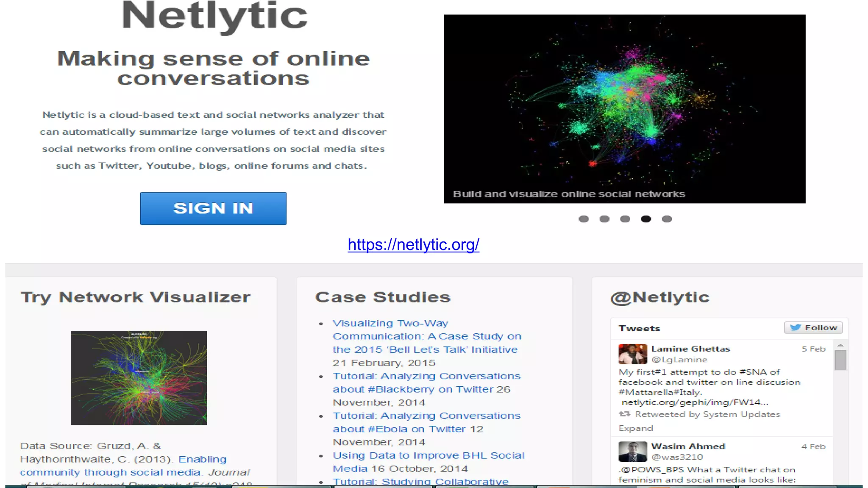The image size is (868, 488).
Task: Click the social network graph slideshow image
Action: click(625, 109)
